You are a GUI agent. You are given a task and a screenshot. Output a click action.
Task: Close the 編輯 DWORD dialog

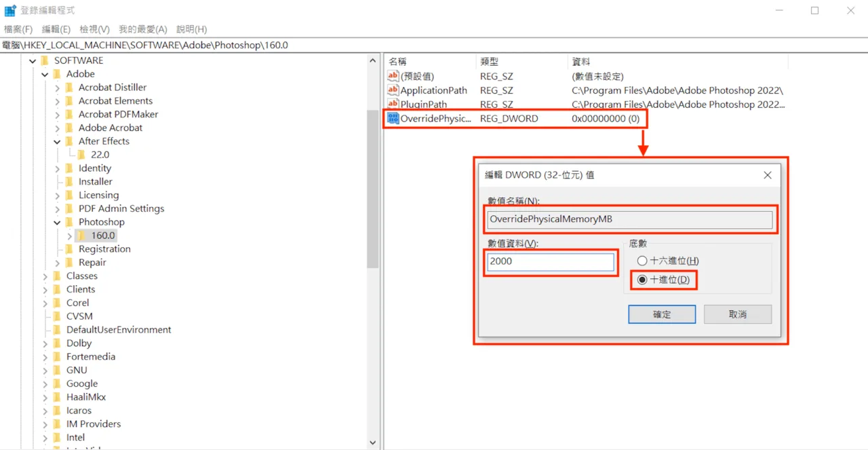[x=768, y=175]
